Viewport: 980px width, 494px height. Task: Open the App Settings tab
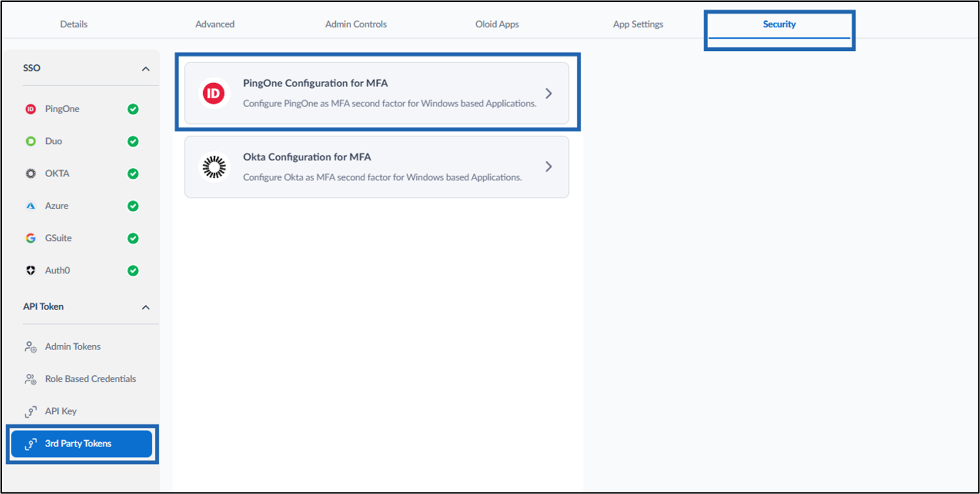(638, 24)
